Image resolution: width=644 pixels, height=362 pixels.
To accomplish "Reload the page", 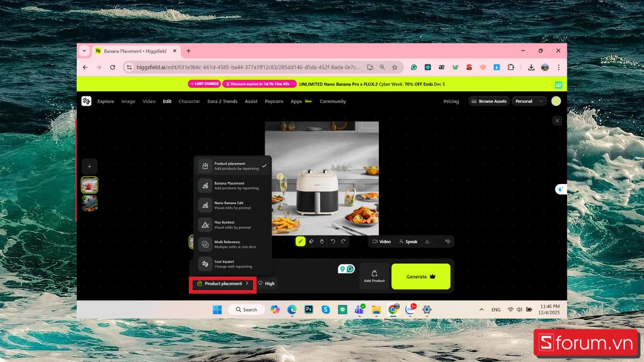I will click(x=112, y=67).
